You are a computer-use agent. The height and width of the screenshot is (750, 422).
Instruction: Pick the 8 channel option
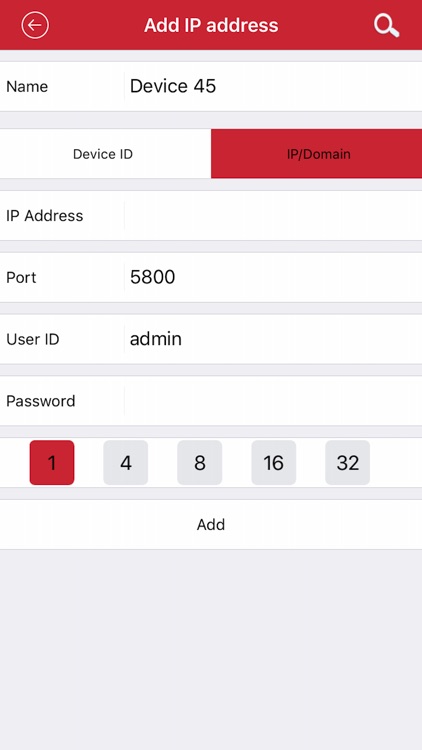coord(200,463)
